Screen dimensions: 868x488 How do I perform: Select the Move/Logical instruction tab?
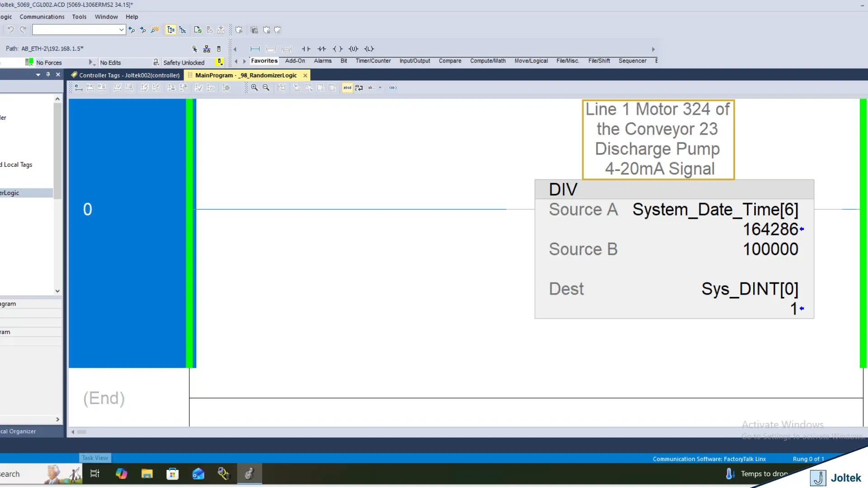click(531, 61)
